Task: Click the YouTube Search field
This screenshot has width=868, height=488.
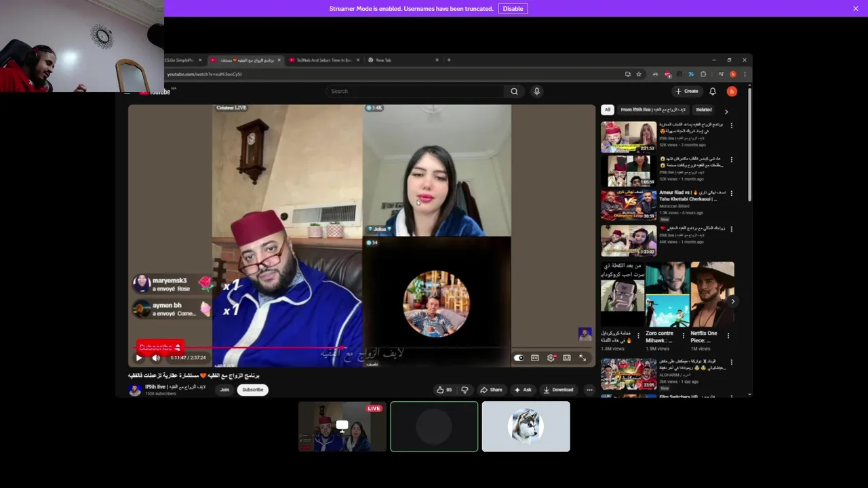Action: click(x=415, y=91)
